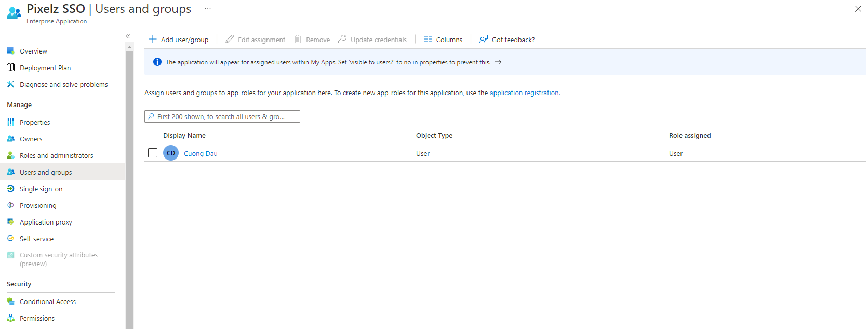Click the Owners sidebar icon
Screen dimensions: 868x329
(x=10, y=139)
